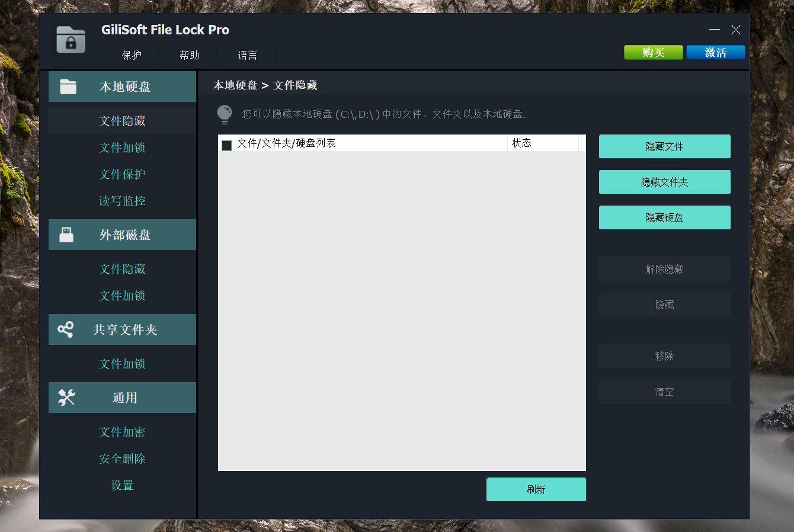
Task: Click the breadcrumb text 本地硬盘 > 文件隐藏
Action: (265, 85)
